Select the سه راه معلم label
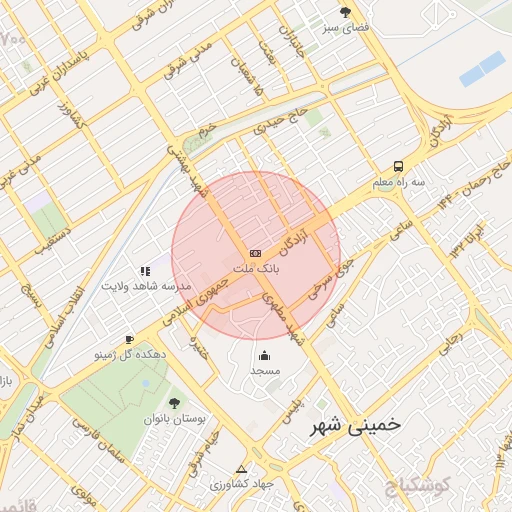Image resolution: width=512 pixels, height=512 pixels. tap(399, 182)
